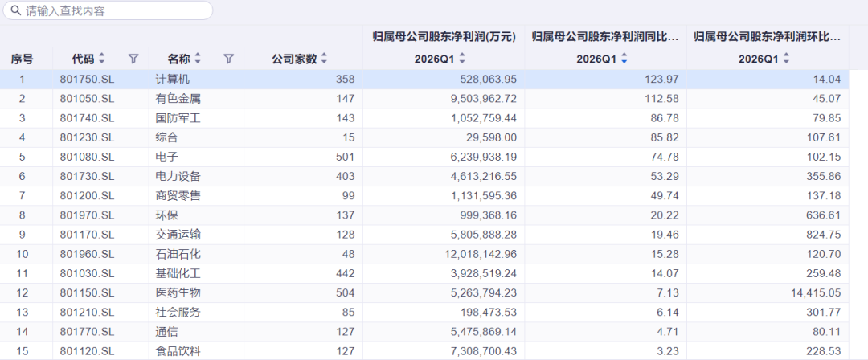
Task: Select the 电子 row name
Action: 166,157
